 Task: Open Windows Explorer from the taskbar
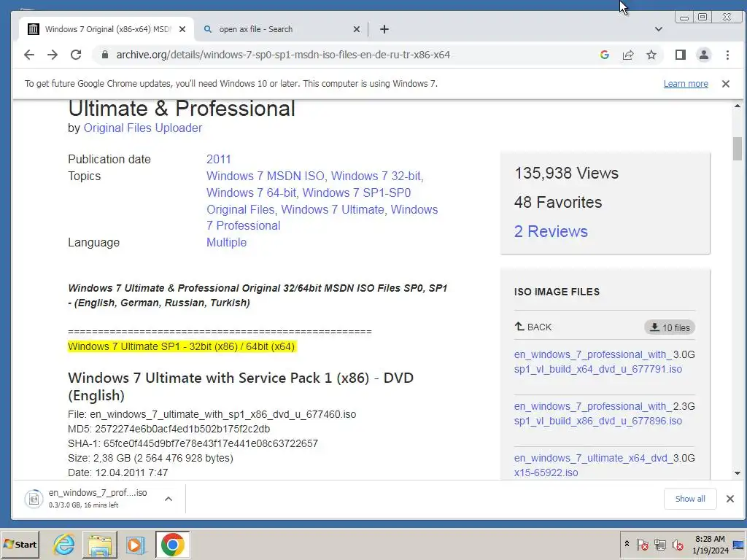point(99,544)
